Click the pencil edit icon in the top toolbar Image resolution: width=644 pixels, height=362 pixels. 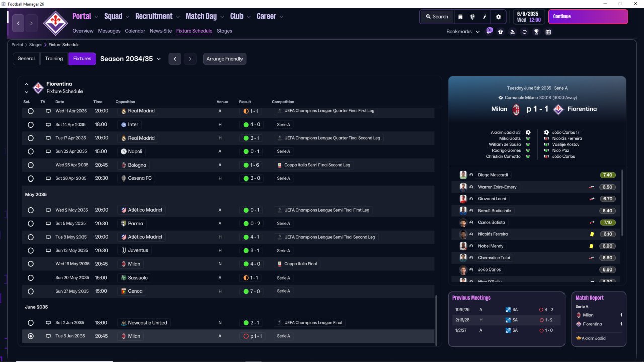tap(485, 17)
